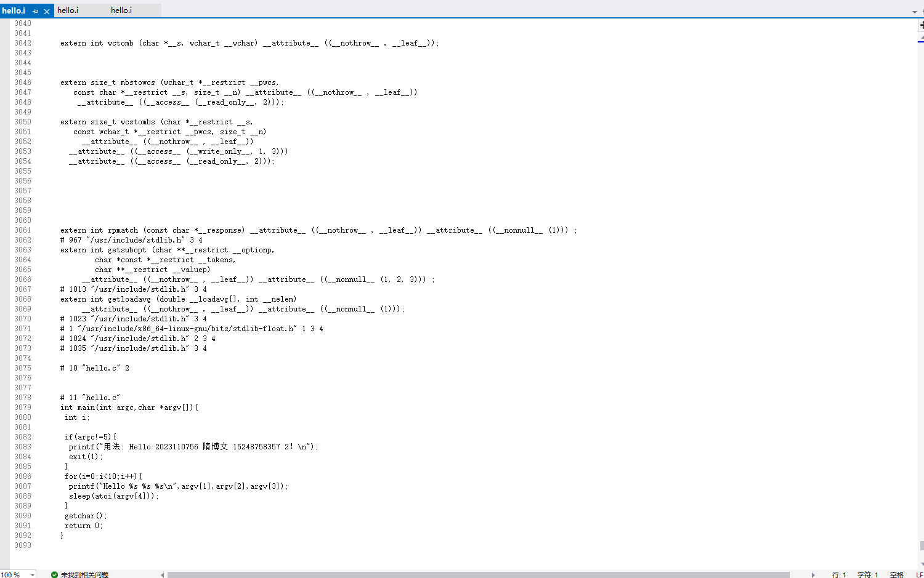Click the 'extern int getloadavg' declaration line

(x=178, y=299)
